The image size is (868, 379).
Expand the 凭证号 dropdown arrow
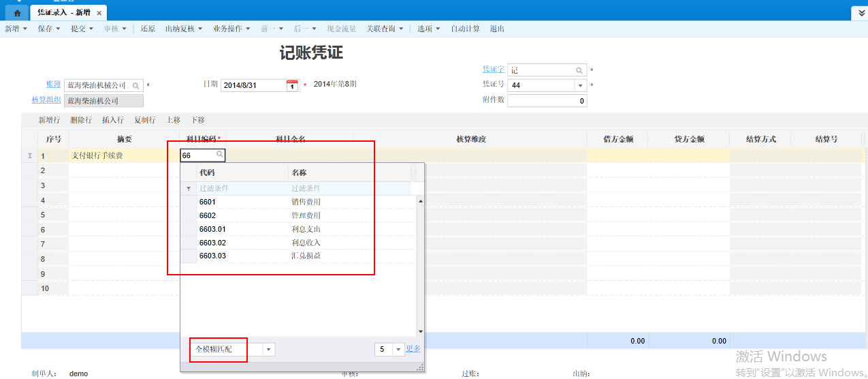coord(580,86)
